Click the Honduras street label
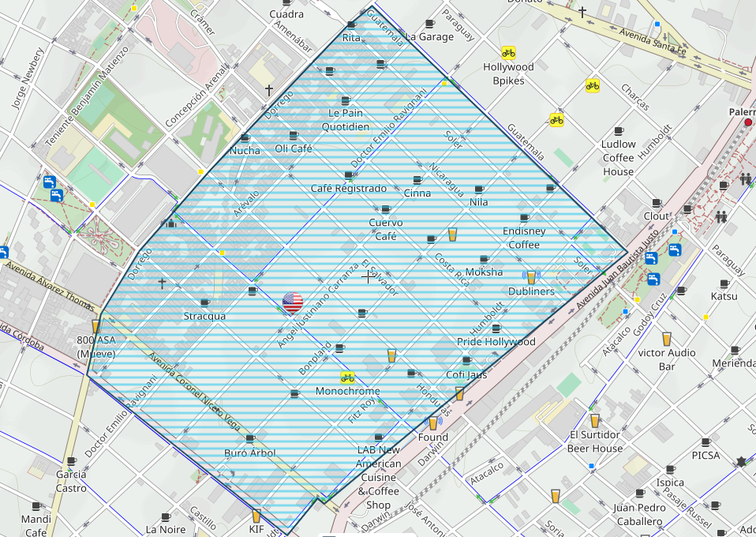 pos(434,400)
